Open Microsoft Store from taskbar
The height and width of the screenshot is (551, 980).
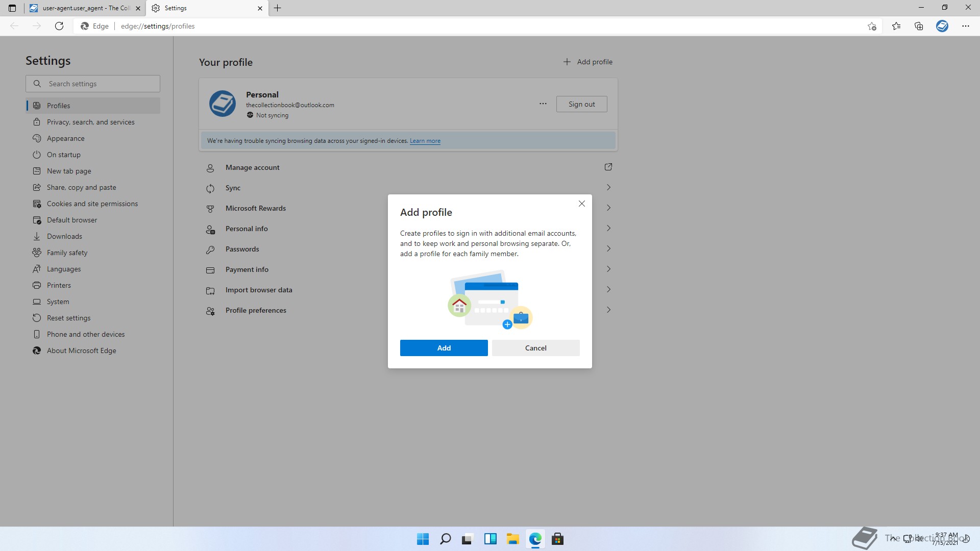coord(557,539)
